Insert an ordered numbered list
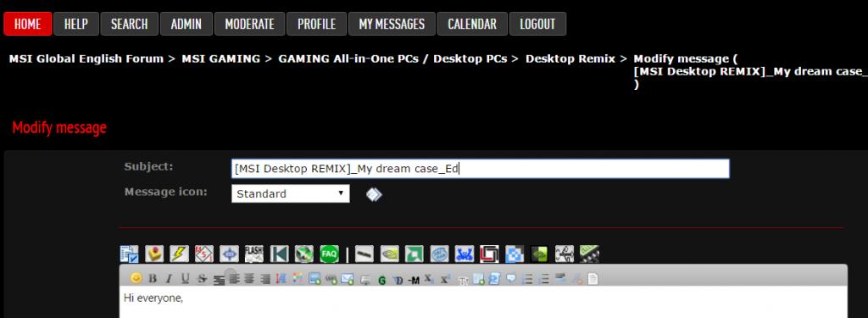The width and height of the screenshot is (868, 318). pos(544,279)
